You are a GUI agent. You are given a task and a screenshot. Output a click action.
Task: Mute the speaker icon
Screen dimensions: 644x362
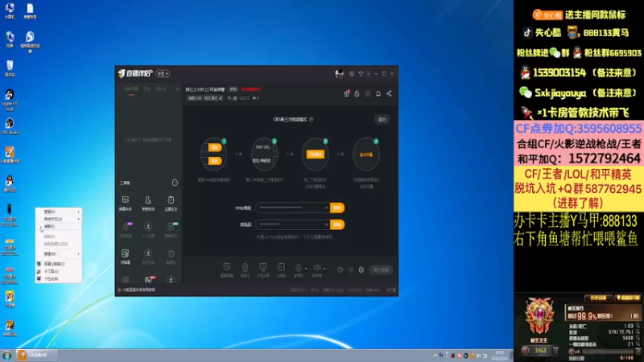coord(316,268)
